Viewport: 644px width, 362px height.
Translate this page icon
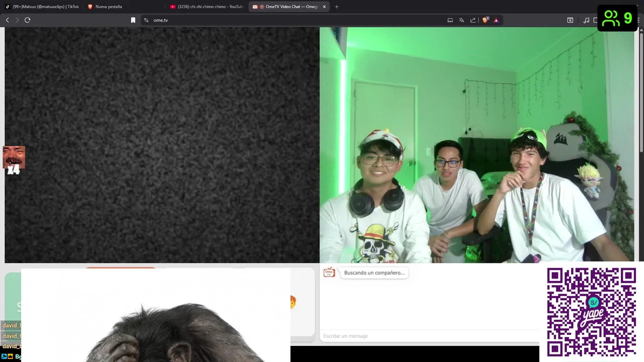(x=461, y=20)
